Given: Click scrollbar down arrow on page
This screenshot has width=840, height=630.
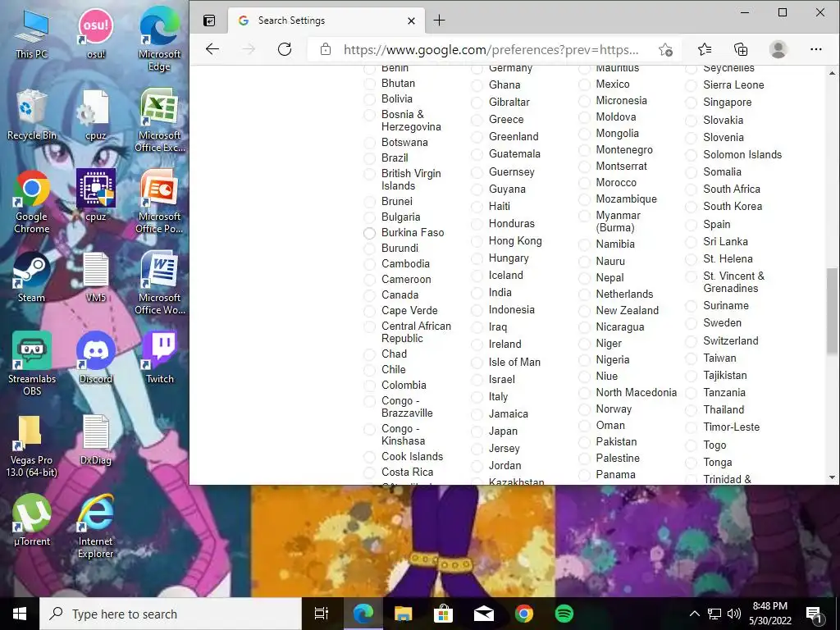Looking at the screenshot, I should click(832, 477).
